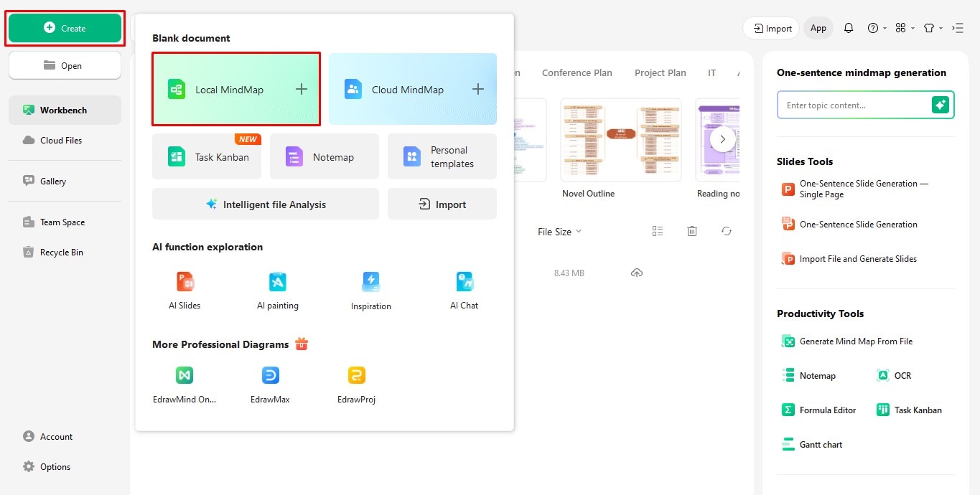Click the green Create button
This screenshot has height=495, width=980.
pyautogui.click(x=65, y=28)
